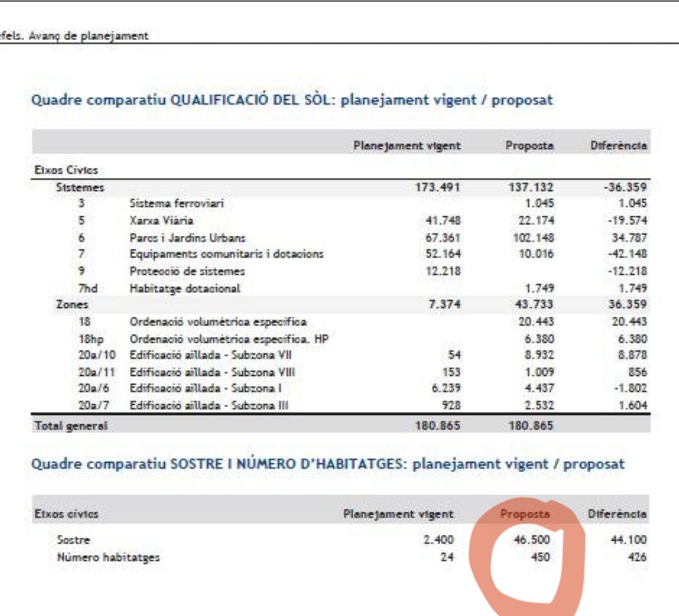This screenshot has width=679, height=616.
Task: Click Número habitatges proposal value 450
Action: [x=541, y=557]
